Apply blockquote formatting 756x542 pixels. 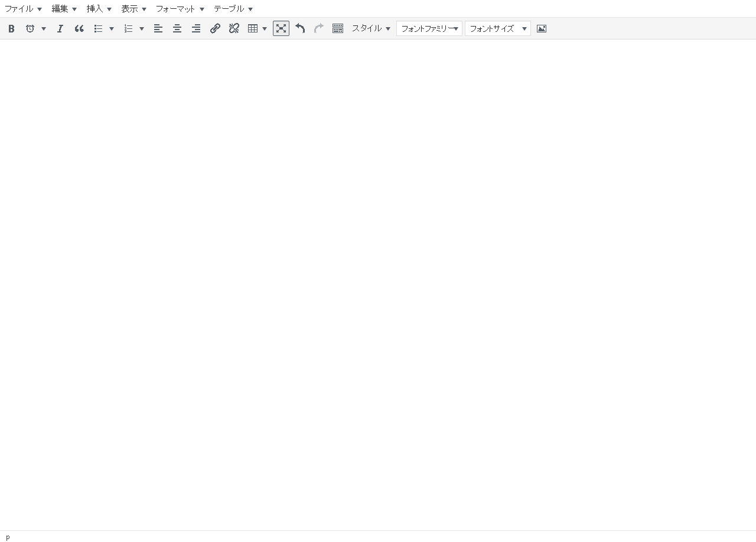coord(79,28)
